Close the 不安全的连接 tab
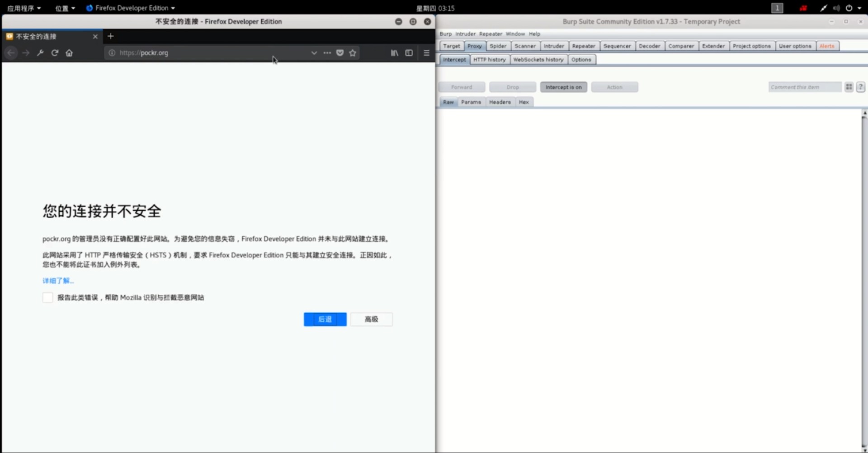 click(95, 37)
